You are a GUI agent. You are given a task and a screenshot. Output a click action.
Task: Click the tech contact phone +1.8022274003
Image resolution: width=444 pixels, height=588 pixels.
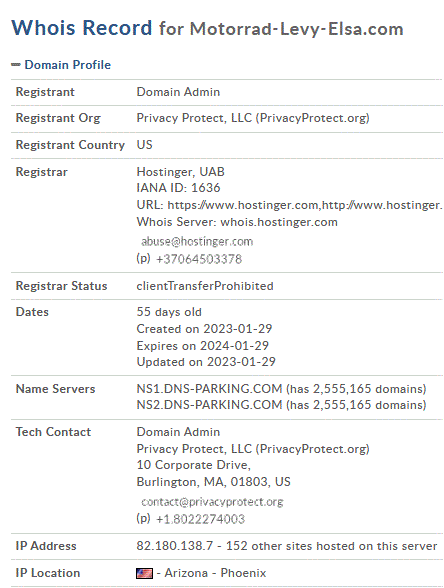200,519
